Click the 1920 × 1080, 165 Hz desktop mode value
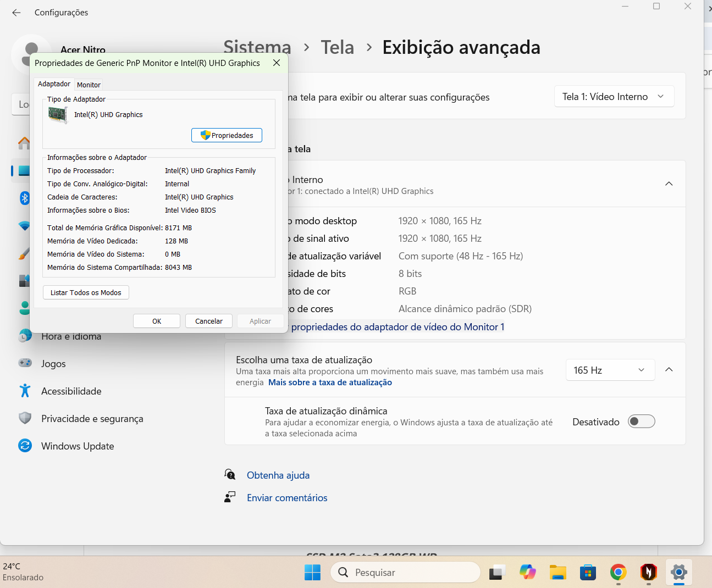 click(x=440, y=221)
